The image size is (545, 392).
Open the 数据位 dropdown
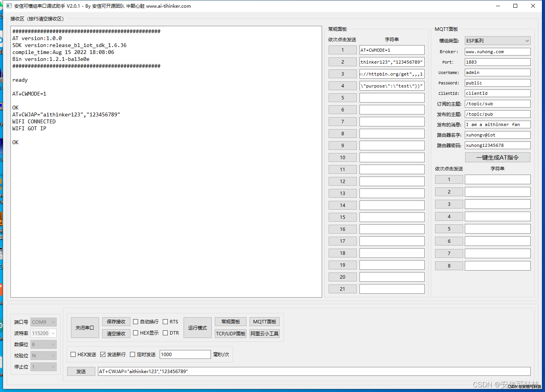point(44,344)
